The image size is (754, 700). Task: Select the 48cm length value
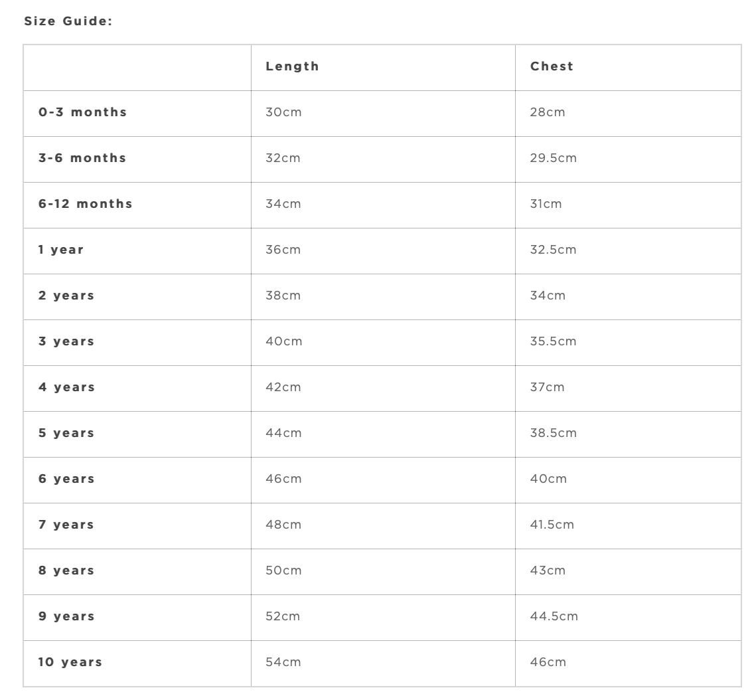pyautogui.click(x=283, y=525)
